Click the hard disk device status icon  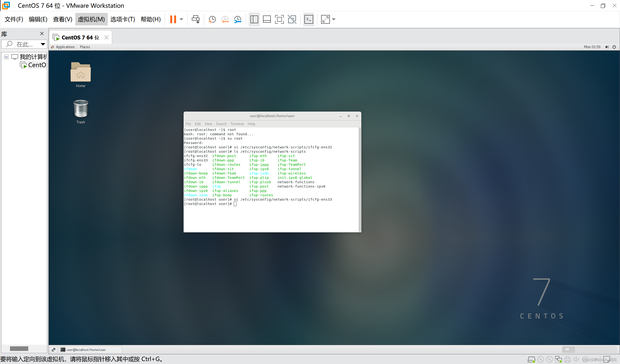(531, 360)
